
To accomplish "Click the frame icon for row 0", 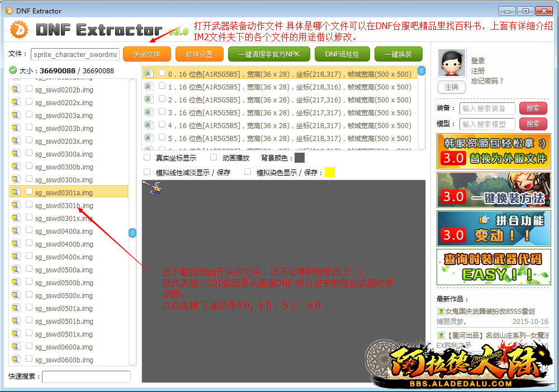I will (x=149, y=73).
